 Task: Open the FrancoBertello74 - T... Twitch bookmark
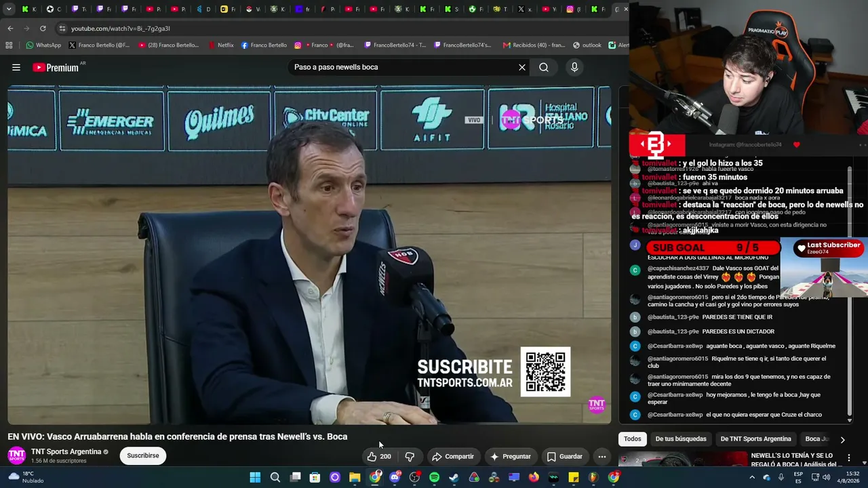tap(395, 45)
